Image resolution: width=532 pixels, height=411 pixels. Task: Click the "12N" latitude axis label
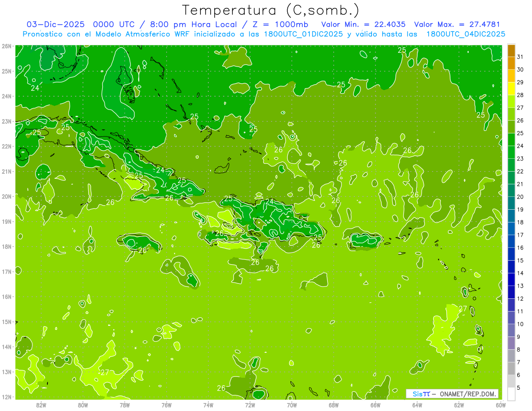click(x=7, y=397)
